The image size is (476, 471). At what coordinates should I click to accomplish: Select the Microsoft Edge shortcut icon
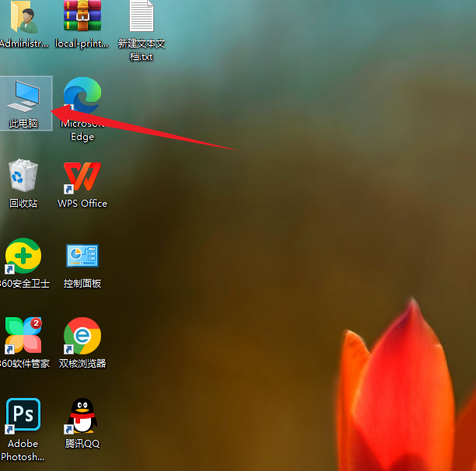82,95
